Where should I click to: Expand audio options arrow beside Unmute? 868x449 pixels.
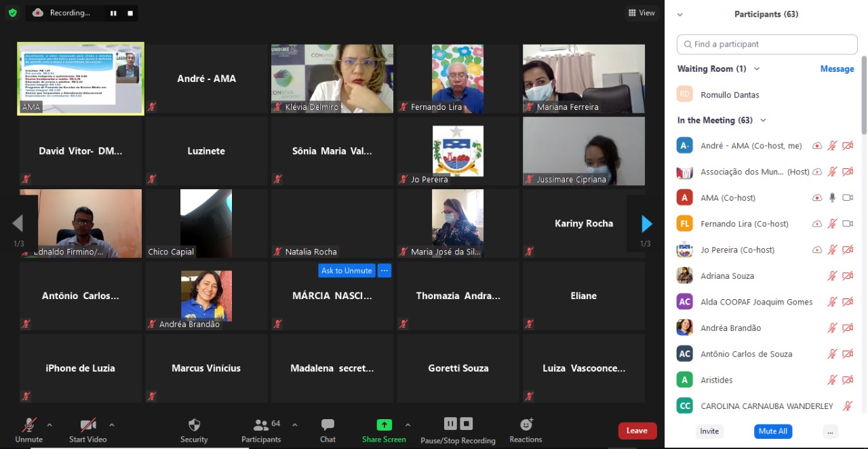pos(50,425)
